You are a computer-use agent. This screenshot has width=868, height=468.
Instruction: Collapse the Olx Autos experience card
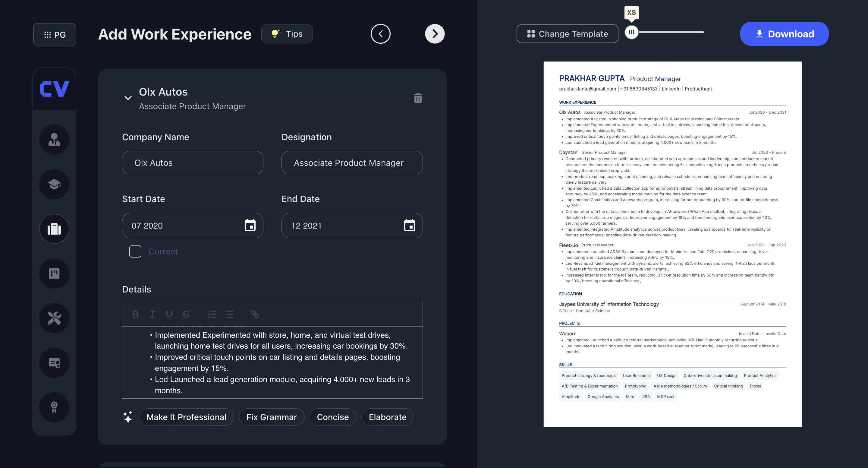pyautogui.click(x=128, y=98)
